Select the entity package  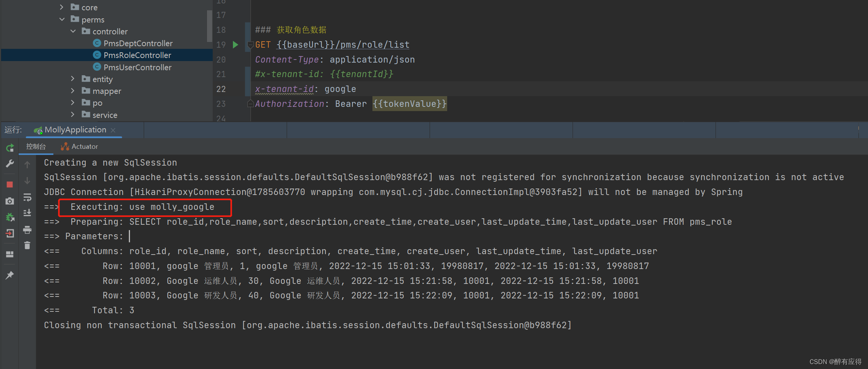(x=103, y=79)
